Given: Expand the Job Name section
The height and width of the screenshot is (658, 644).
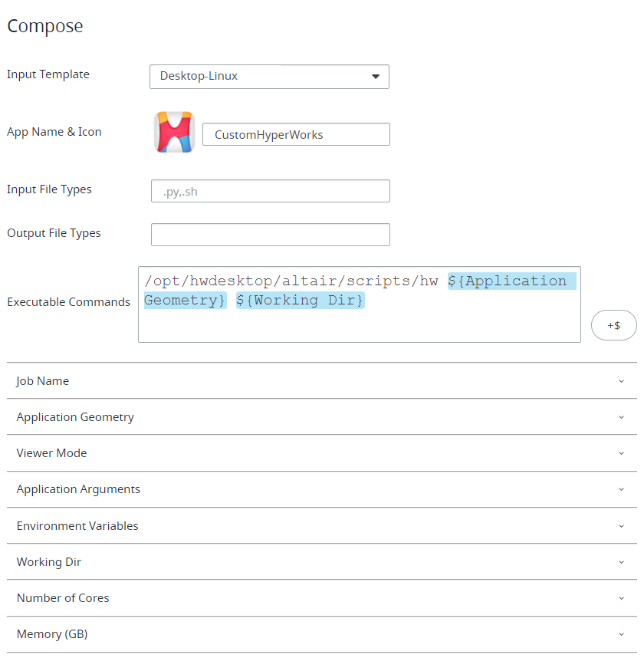Looking at the screenshot, I should (x=322, y=381).
